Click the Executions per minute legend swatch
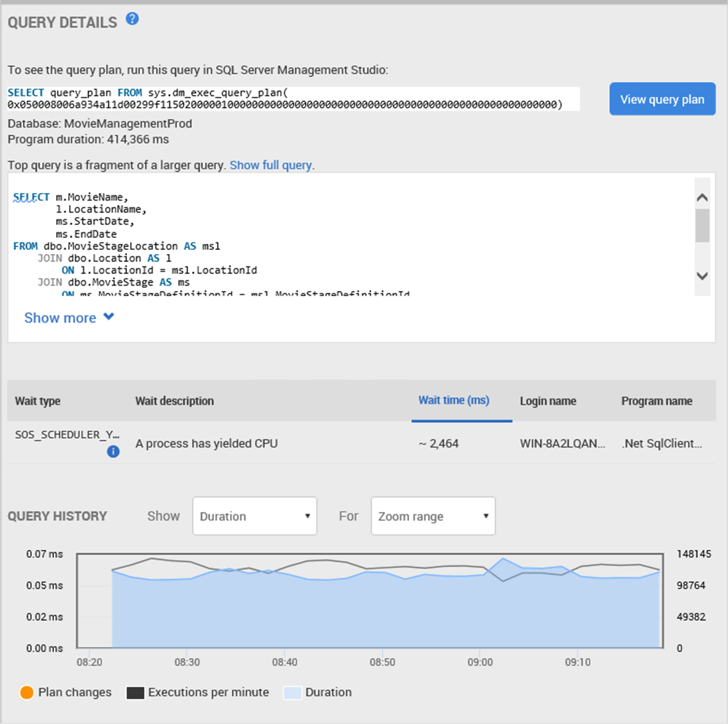Viewport: 728px width, 724px height. pos(136,693)
